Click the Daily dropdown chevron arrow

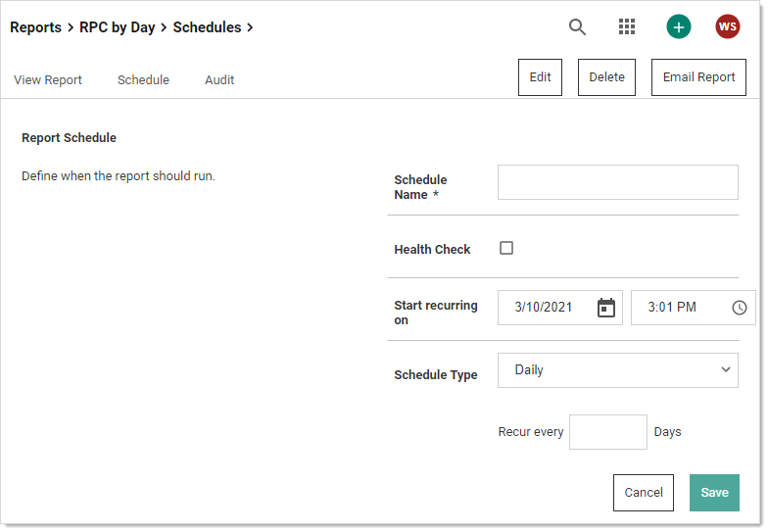pos(726,370)
